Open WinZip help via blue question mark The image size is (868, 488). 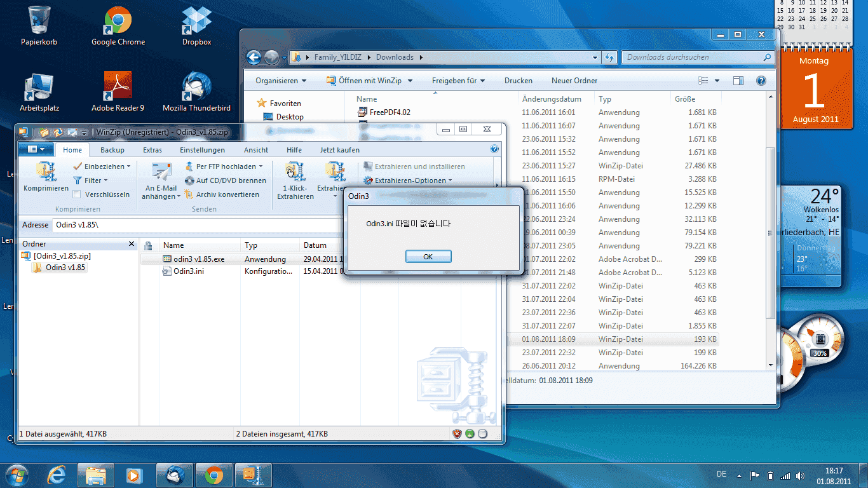tap(494, 150)
